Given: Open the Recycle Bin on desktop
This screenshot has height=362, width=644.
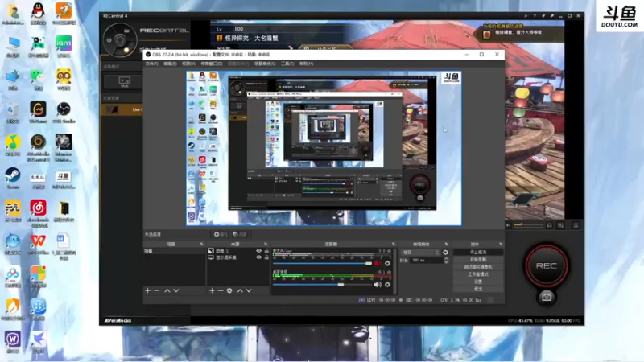Looking at the screenshot, I should tap(13, 112).
